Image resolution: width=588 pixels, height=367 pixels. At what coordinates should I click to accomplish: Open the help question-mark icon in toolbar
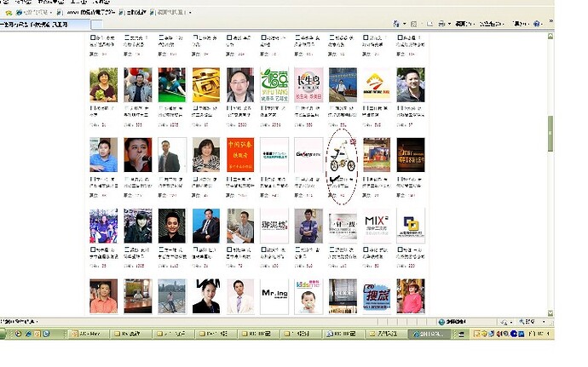tap(536, 24)
